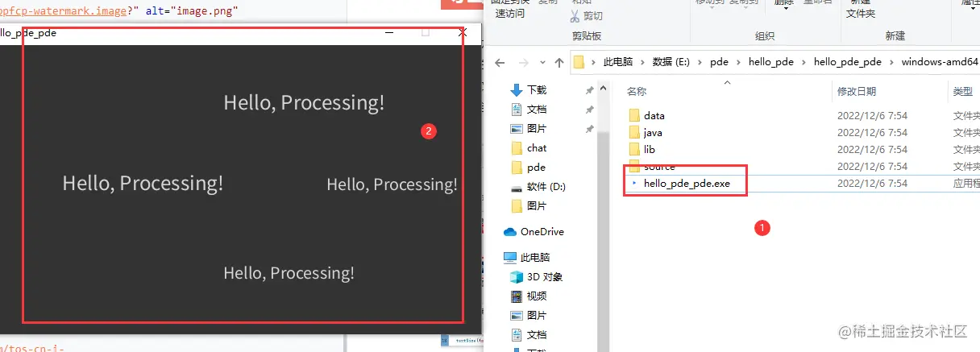Screen dimensions: 980x352
Task: Open pde folder in sidebar
Action: [x=536, y=167]
